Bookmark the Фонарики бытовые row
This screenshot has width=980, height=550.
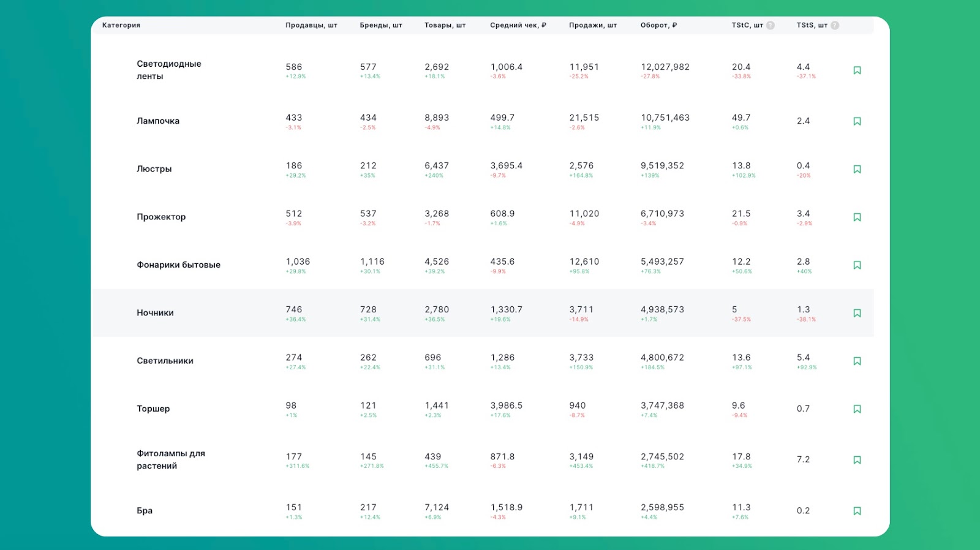click(857, 265)
